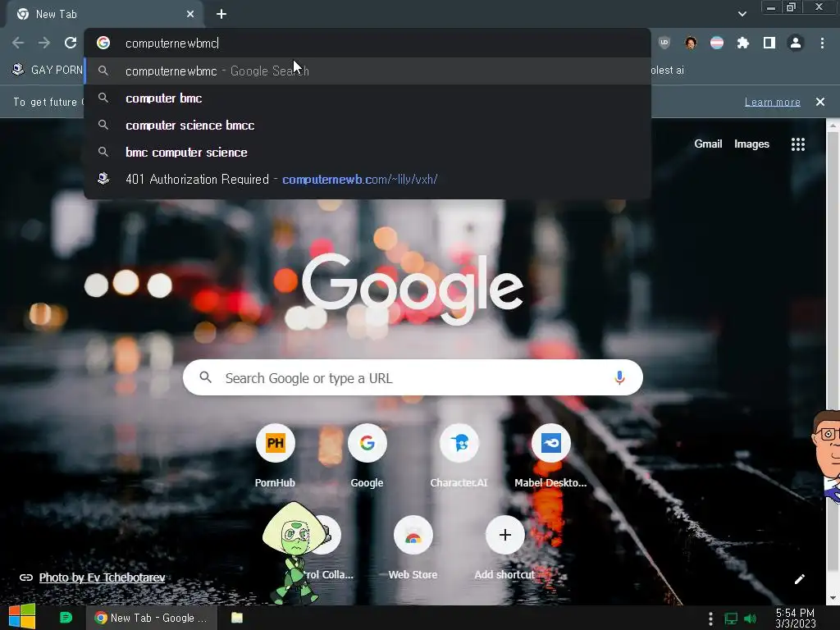Click the network monitor tray icon
The image size is (840, 630).
click(731, 619)
